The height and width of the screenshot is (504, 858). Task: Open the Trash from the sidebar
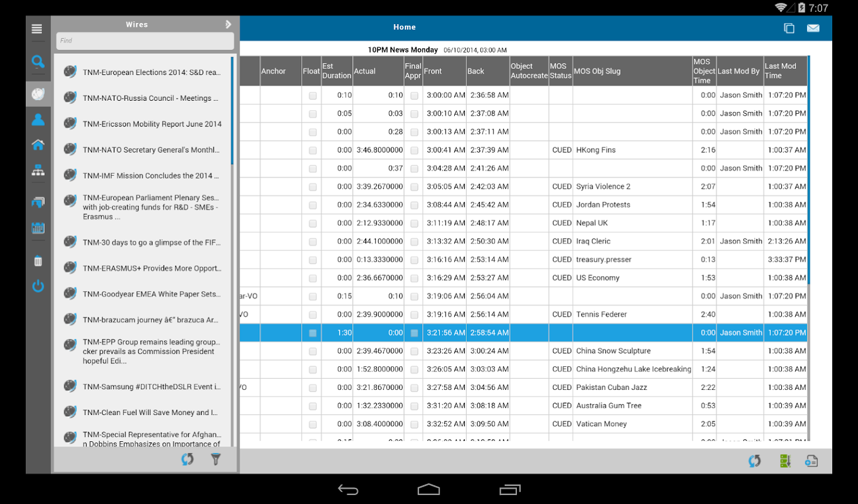38,260
